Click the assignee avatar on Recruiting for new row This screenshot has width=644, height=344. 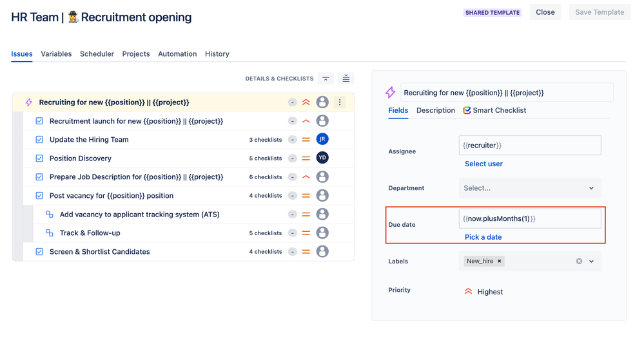[x=322, y=102]
